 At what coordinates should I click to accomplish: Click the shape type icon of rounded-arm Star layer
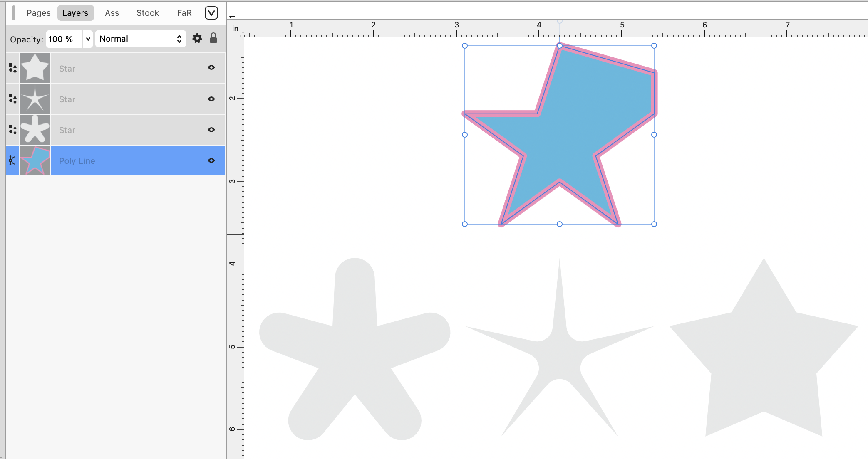coord(12,130)
